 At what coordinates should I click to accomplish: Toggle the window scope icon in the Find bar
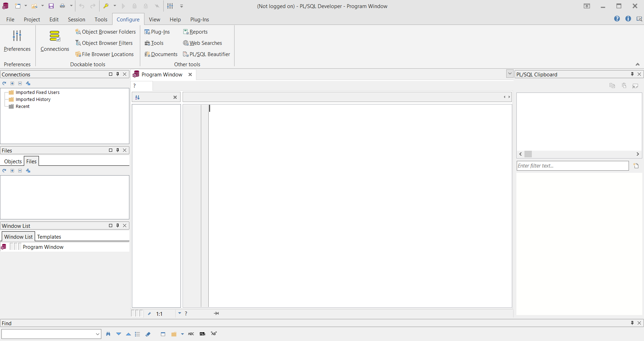(x=163, y=334)
